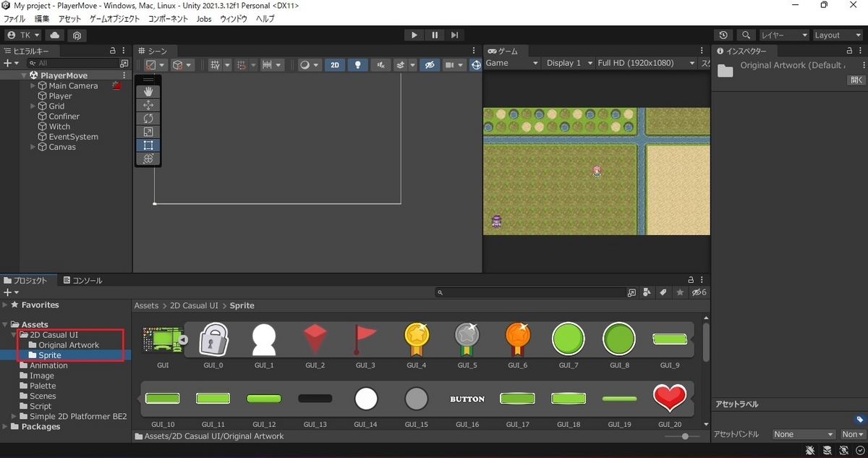
Task: Open the ウィンドウ menu
Action: (x=233, y=19)
